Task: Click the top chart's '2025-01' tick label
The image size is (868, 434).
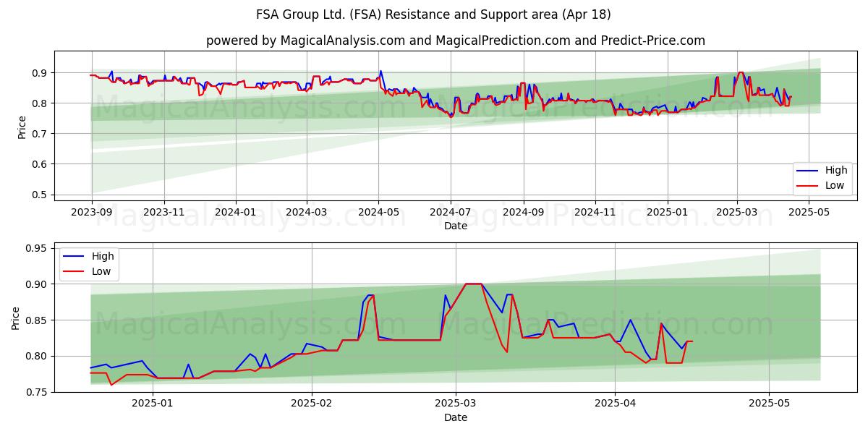Action: click(x=668, y=212)
